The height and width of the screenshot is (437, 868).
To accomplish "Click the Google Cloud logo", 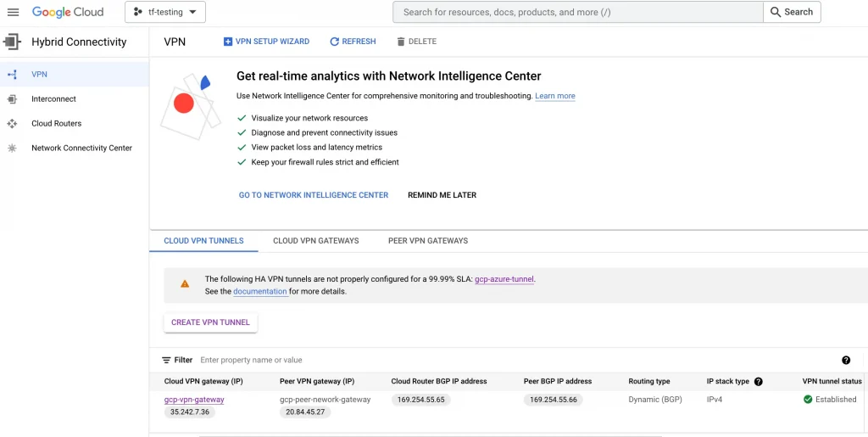I will click(x=68, y=12).
